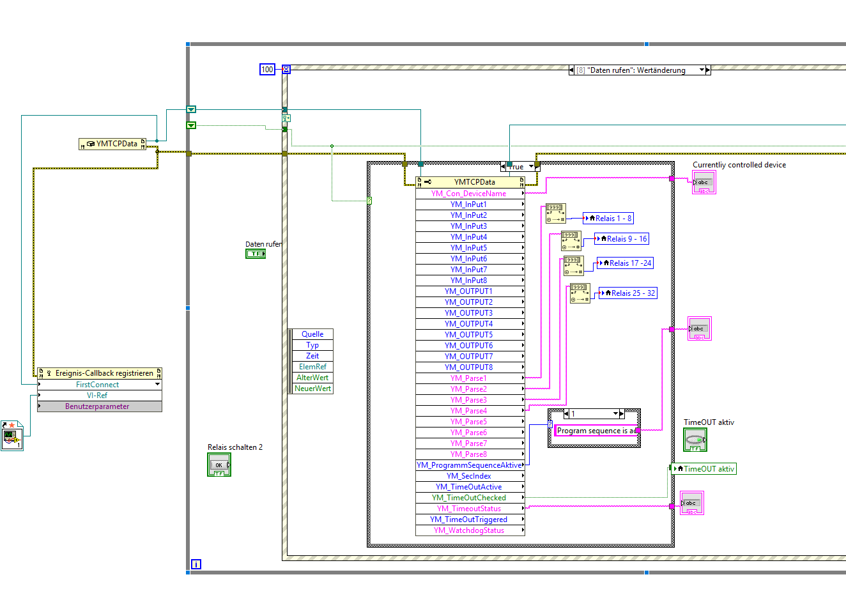Click string conversion function wired to Relais 1 - 8
The height and width of the screenshot is (616, 846).
pos(556,213)
